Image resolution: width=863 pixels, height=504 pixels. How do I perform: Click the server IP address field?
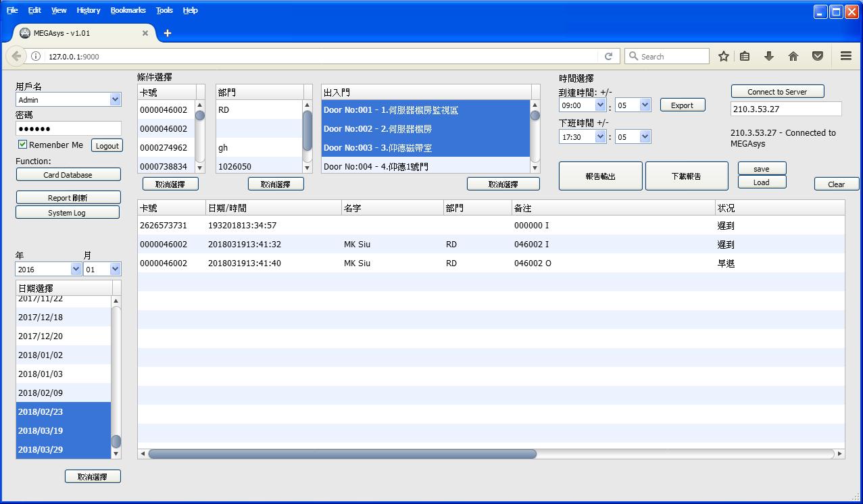(785, 109)
